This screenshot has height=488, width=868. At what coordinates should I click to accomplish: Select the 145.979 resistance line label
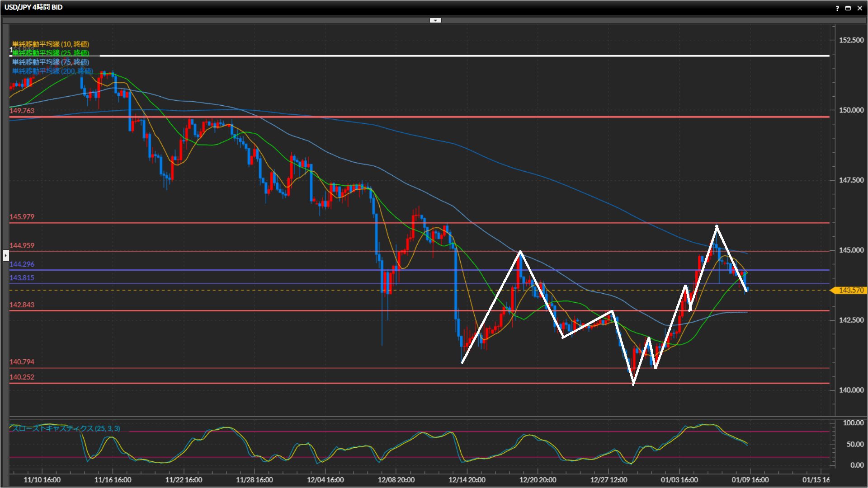click(22, 217)
